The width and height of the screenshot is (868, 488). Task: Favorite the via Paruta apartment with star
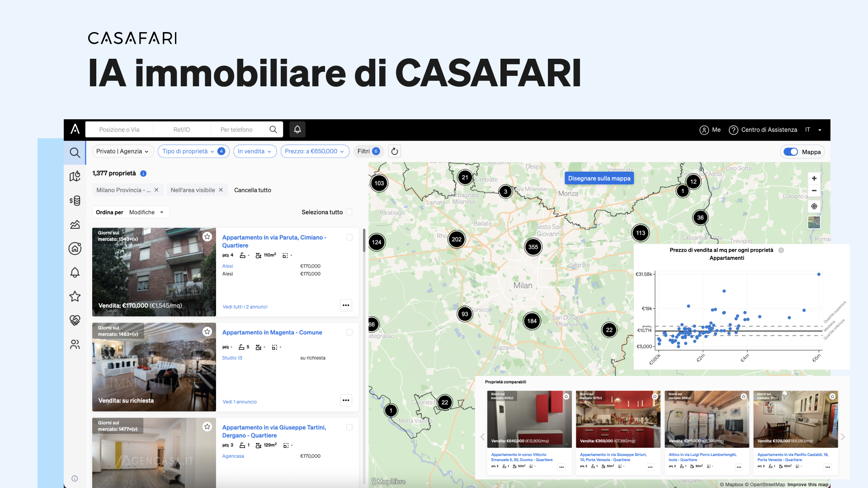click(x=207, y=237)
